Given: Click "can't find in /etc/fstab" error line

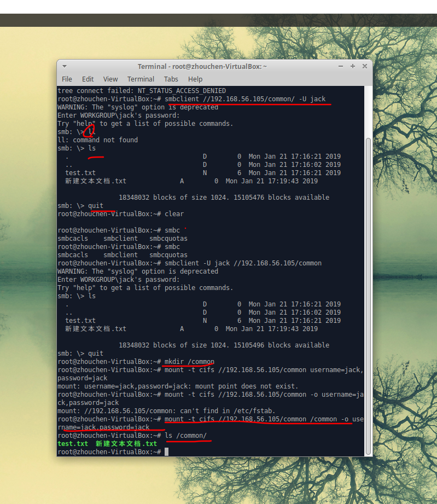Looking at the screenshot, I should 166,411.
